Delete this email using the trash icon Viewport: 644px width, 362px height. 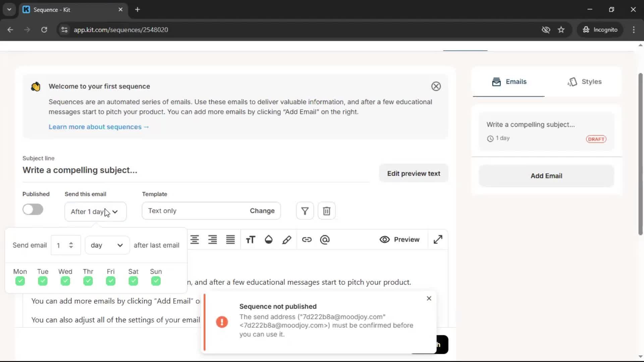pos(326,210)
